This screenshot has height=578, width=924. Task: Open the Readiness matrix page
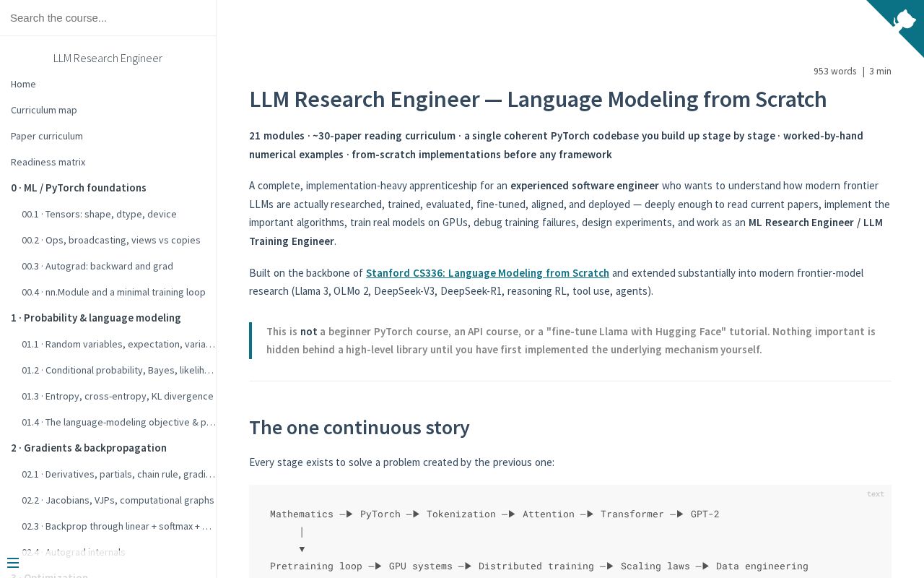tap(48, 162)
